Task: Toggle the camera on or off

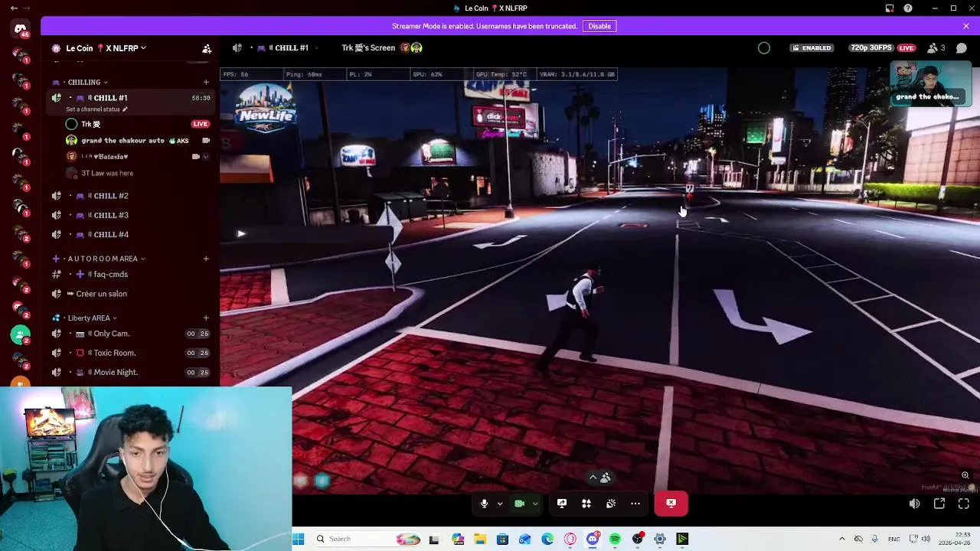Action: 519,504
